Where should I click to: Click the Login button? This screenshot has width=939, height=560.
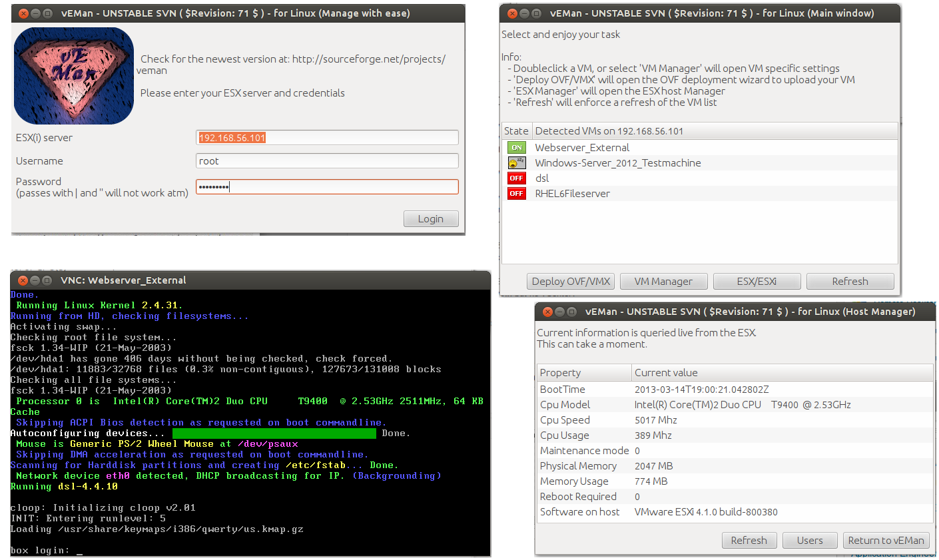point(430,218)
